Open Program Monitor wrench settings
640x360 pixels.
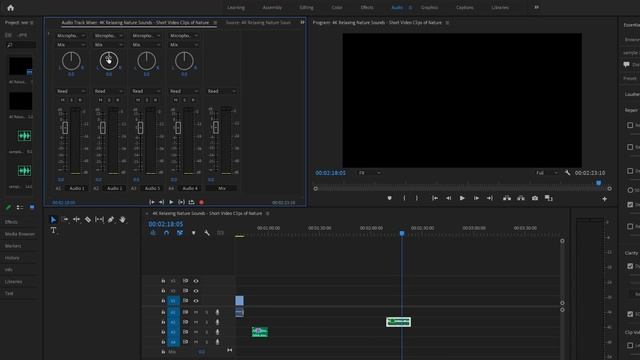coord(567,173)
